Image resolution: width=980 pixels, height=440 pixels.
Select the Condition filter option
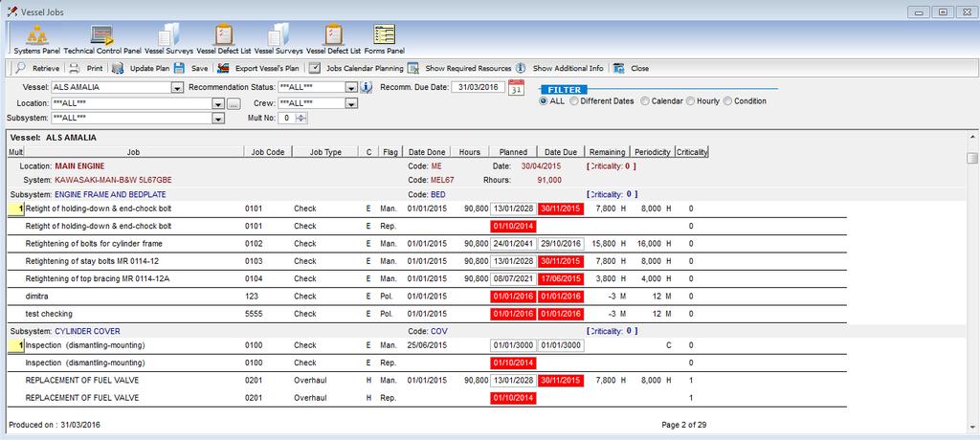click(x=727, y=100)
